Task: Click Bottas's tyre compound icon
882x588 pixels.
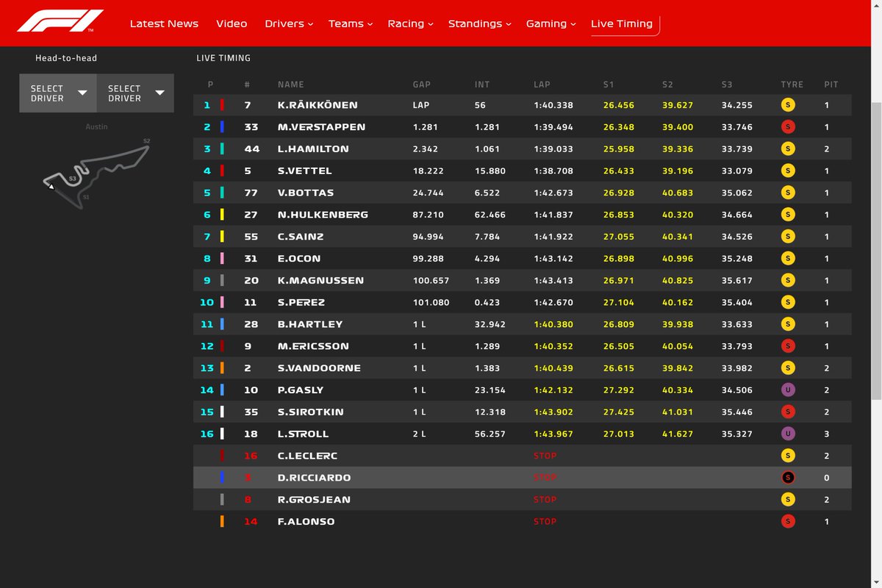Action: point(788,193)
